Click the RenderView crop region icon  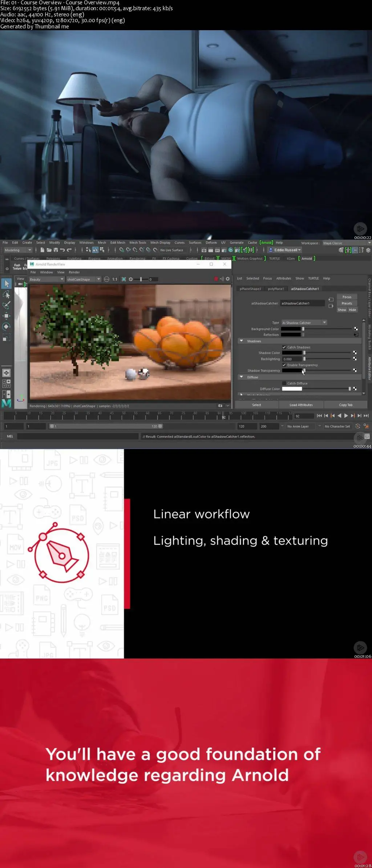click(x=124, y=279)
